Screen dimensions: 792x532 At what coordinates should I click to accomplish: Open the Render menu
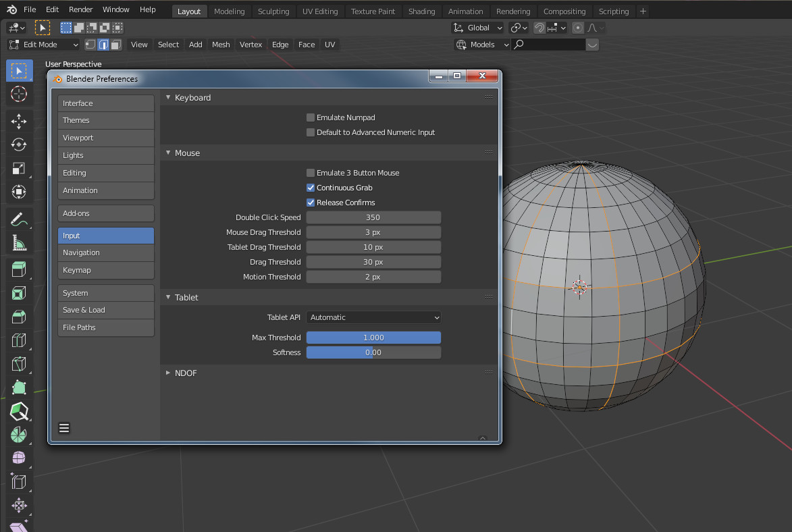coord(81,9)
